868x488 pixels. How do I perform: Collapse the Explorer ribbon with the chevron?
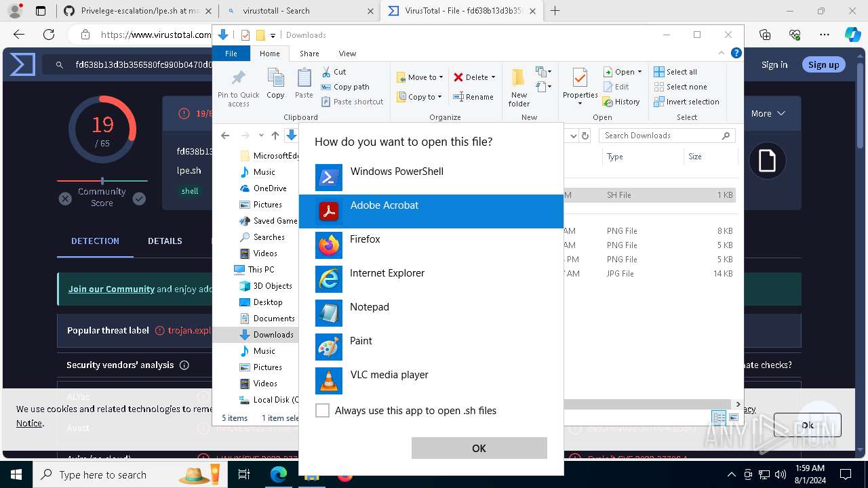(x=722, y=53)
